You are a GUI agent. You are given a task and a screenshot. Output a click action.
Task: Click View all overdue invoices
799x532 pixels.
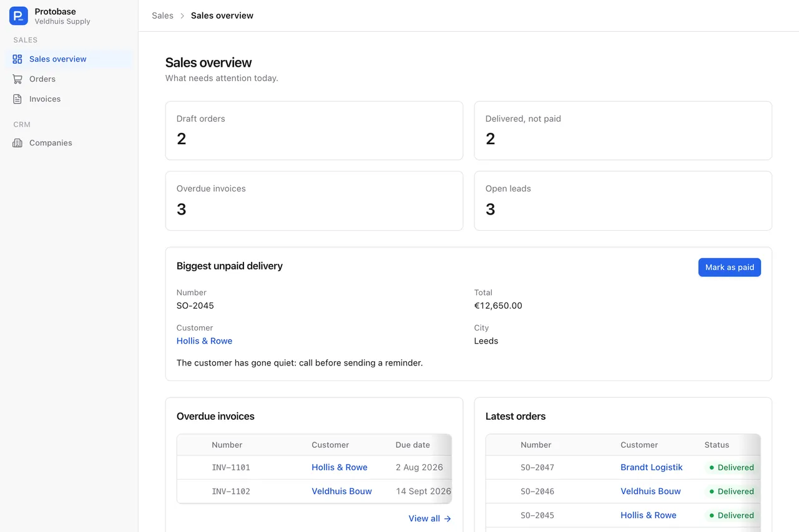[429, 518]
